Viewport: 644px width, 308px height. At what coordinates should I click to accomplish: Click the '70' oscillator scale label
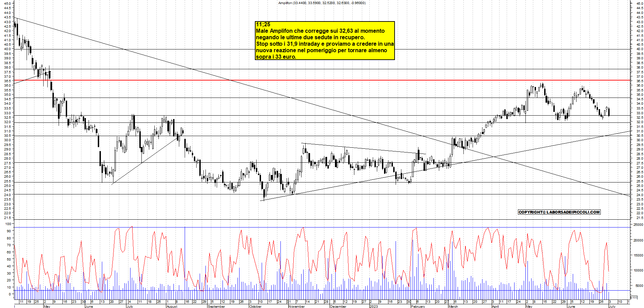pos(9,245)
